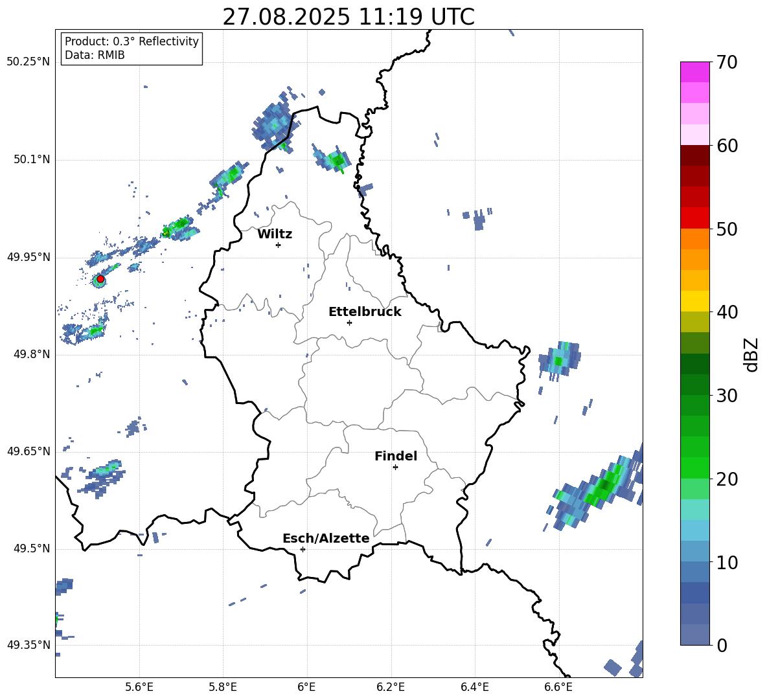Click the 49.8°N latitude label

[32, 354]
